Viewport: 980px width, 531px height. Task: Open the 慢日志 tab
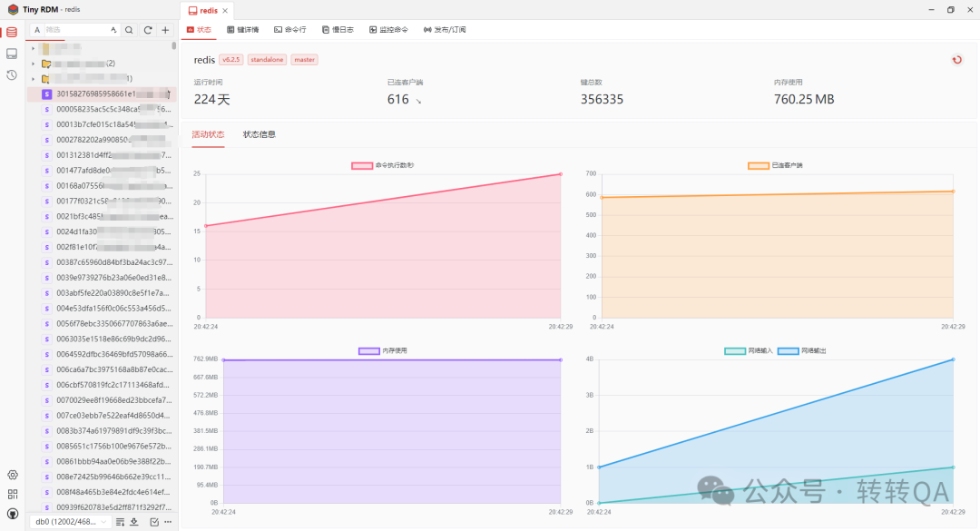coord(338,30)
